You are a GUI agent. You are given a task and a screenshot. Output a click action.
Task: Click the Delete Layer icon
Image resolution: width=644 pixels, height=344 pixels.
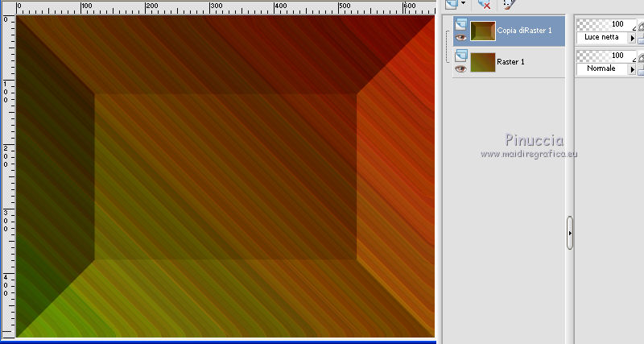[x=485, y=4]
